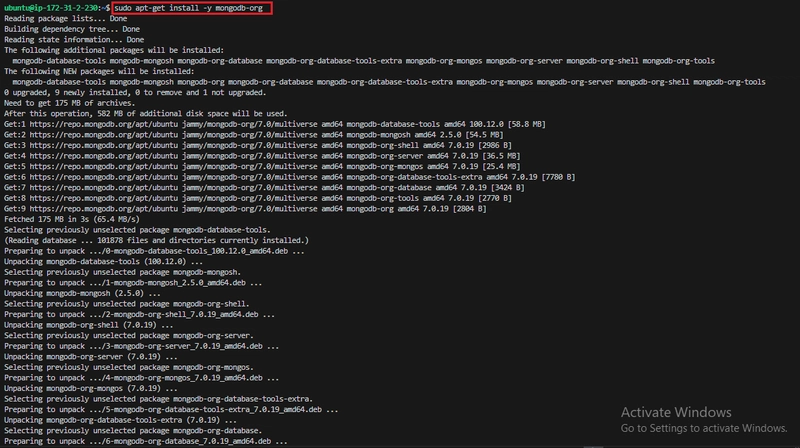The width and height of the screenshot is (800, 448).
Task: Click the line 'After this operation, 582 MB'
Action: point(146,114)
